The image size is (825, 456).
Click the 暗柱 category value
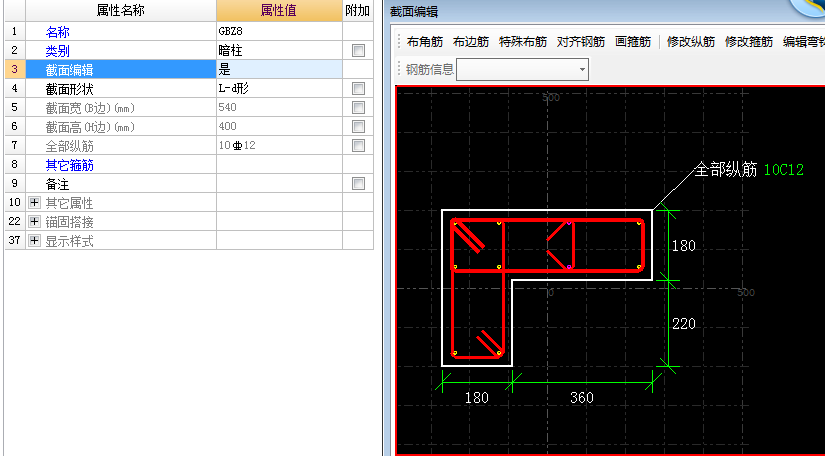point(279,50)
